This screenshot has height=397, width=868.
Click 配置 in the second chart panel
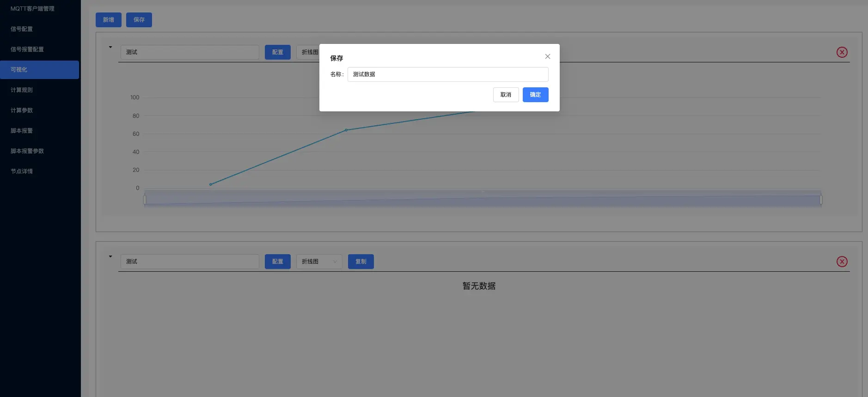pos(278,262)
